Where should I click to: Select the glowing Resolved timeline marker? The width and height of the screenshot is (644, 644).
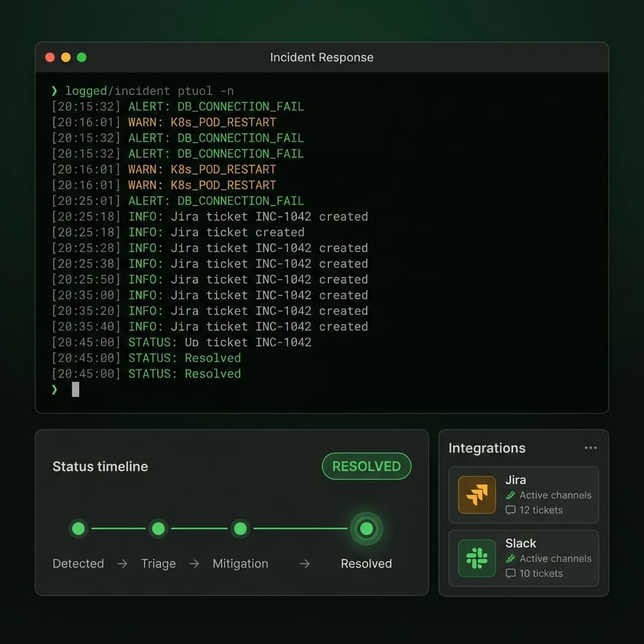click(366, 528)
